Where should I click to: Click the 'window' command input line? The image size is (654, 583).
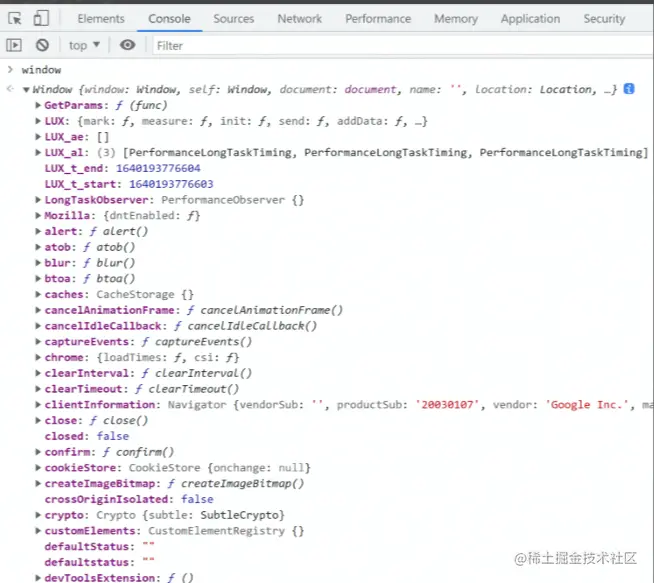pyautogui.click(x=41, y=70)
